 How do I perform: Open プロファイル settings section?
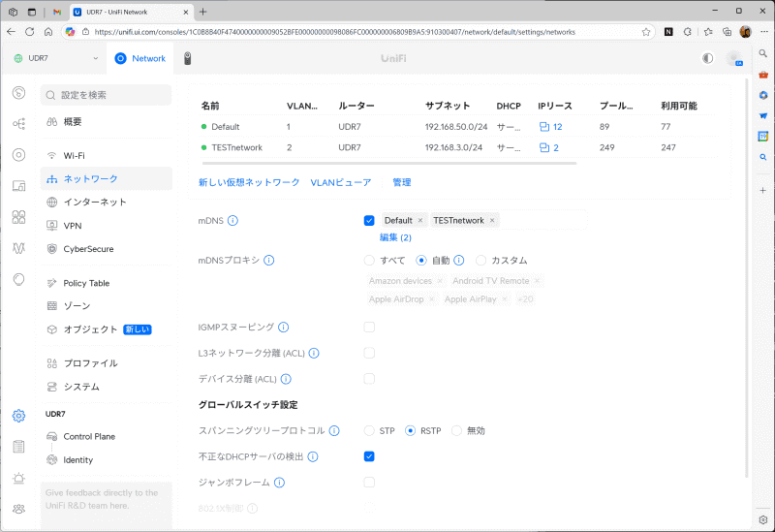107,363
